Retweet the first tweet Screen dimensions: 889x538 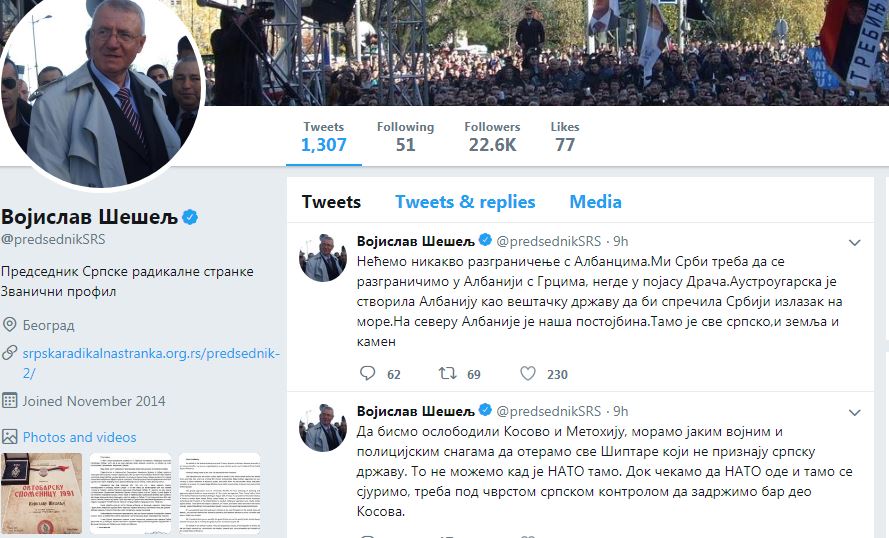point(448,374)
